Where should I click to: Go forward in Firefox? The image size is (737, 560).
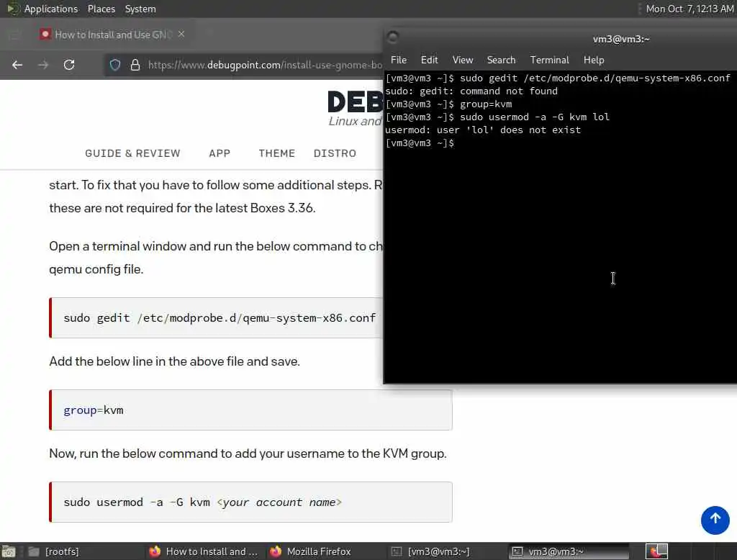[x=43, y=65]
